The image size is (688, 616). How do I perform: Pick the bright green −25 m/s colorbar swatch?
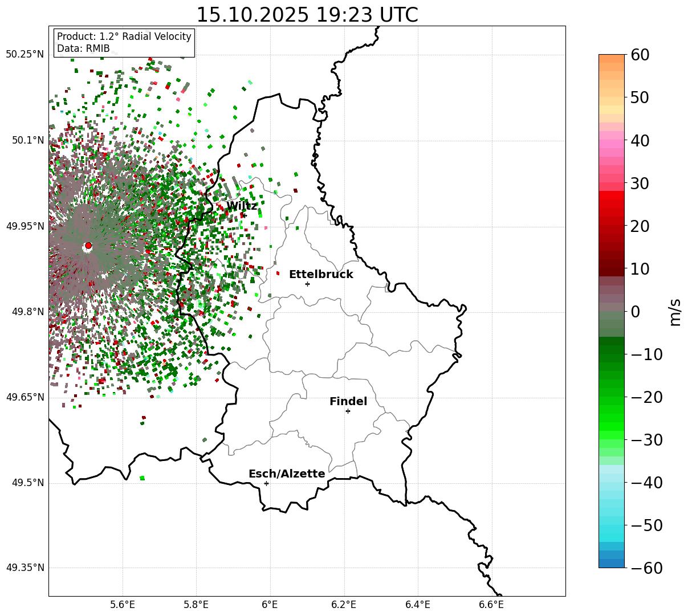click(x=612, y=417)
